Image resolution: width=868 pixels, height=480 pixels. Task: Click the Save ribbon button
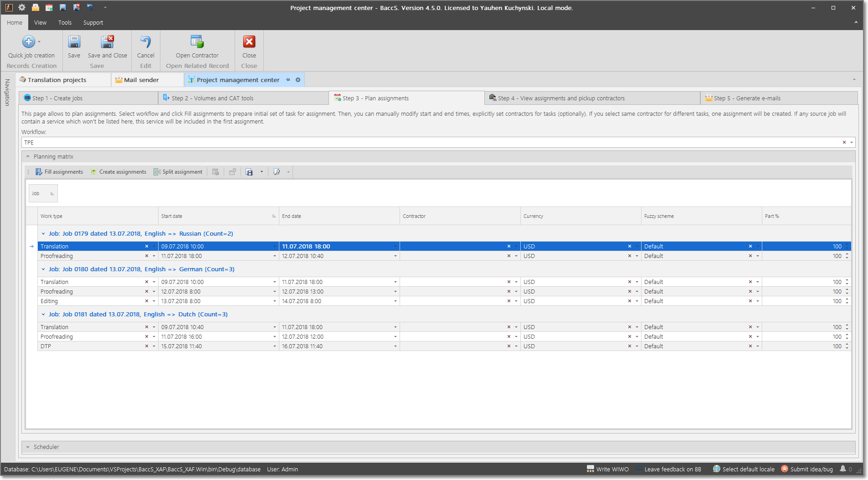(74, 47)
